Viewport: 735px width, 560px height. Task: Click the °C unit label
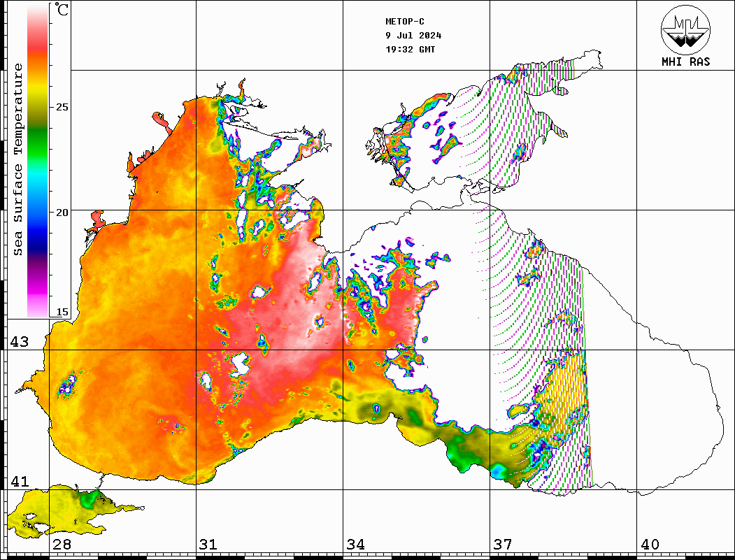pos(61,9)
